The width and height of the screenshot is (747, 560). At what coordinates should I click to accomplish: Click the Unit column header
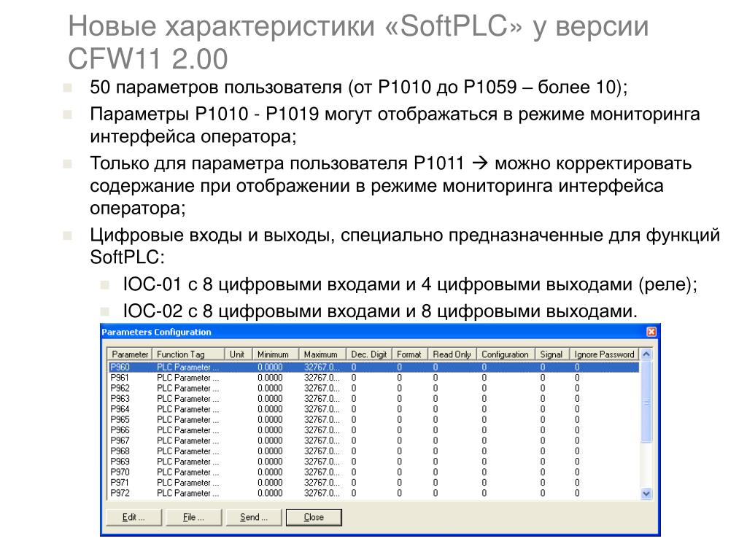(239, 354)
